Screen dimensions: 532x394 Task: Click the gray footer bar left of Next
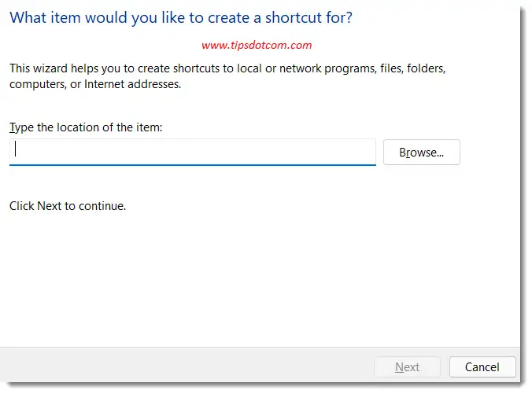(189, 366)
